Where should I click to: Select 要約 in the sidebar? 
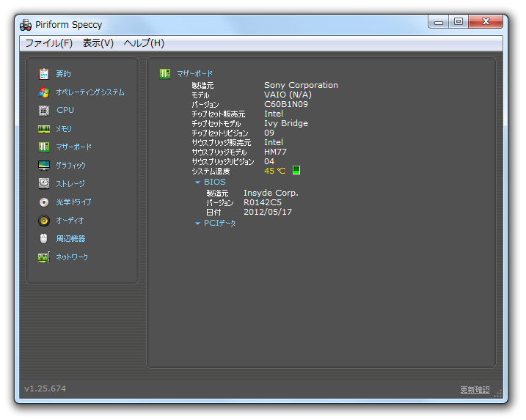pos(63,74)
